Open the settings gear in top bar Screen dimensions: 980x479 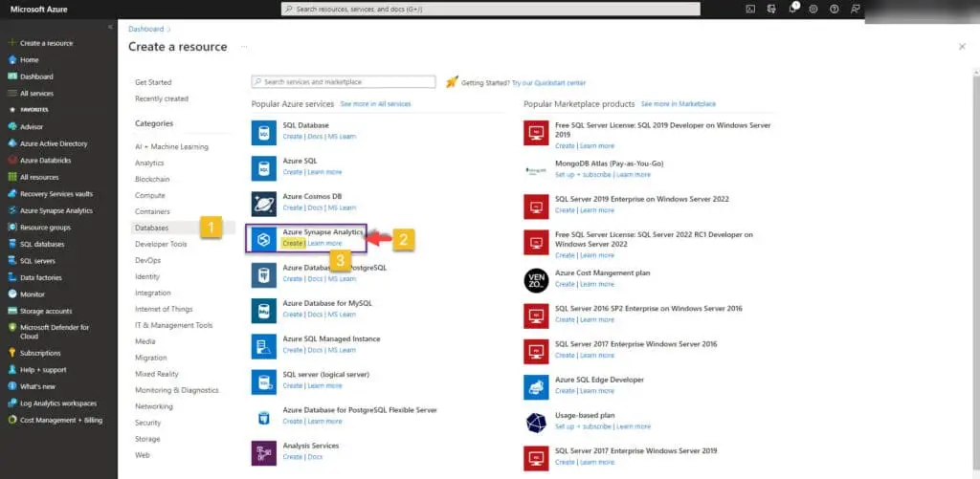click(x=813, y=9)
